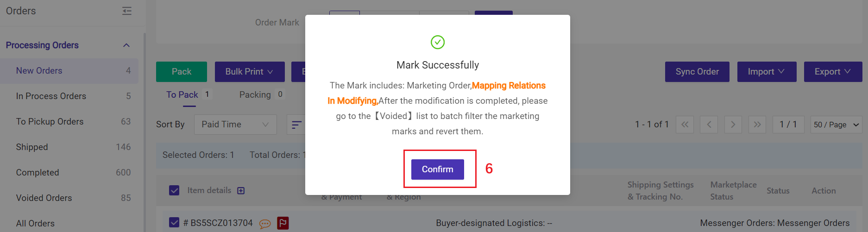This screenshot has width=868, height=232.
Task: Go to the first page arrow
Action: click(x=685, y=125)
